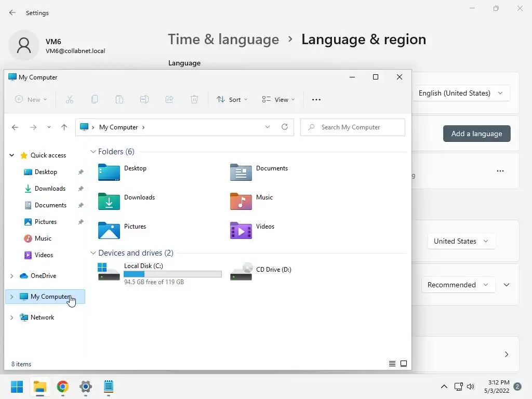Image resolution: width=532 pixels, height=399 pixels.
Task: Click the Add a language button
Action: pyautogui.click(x=477, y=134)
